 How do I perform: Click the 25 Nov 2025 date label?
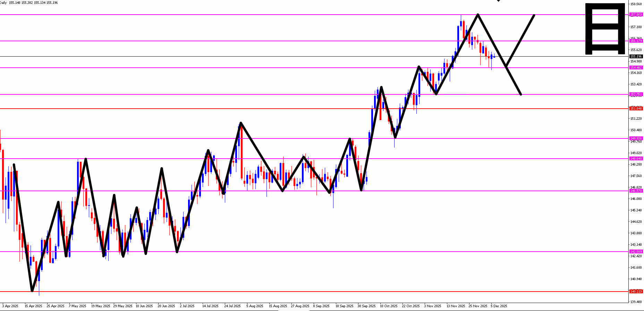tap(478, 306)
